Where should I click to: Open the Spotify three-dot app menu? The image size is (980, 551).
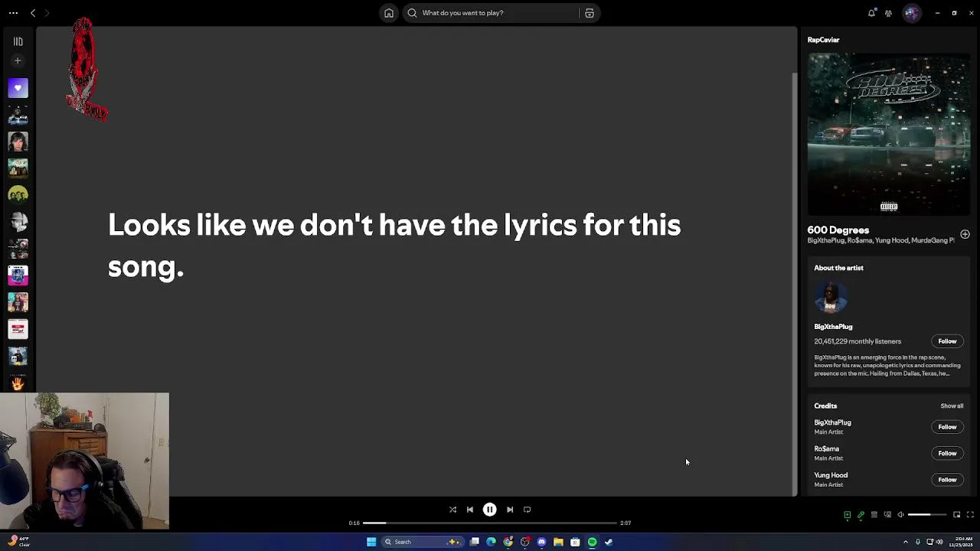pos(13,13)
